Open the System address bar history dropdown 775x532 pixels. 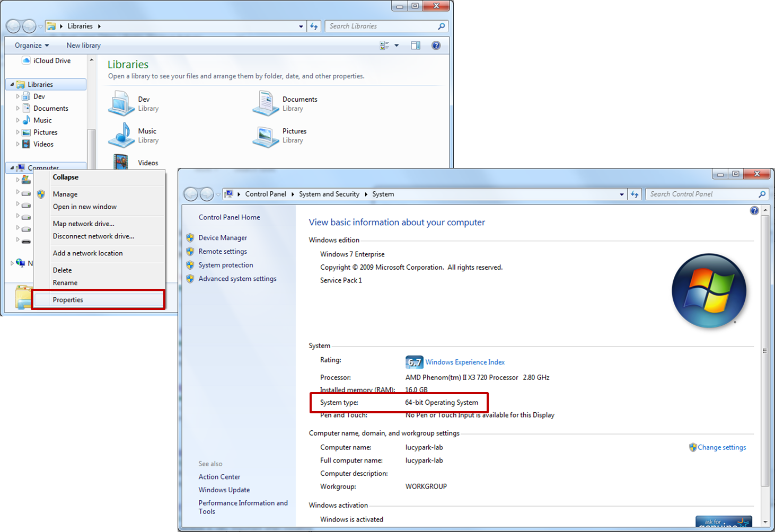click(x=622, y=194)
